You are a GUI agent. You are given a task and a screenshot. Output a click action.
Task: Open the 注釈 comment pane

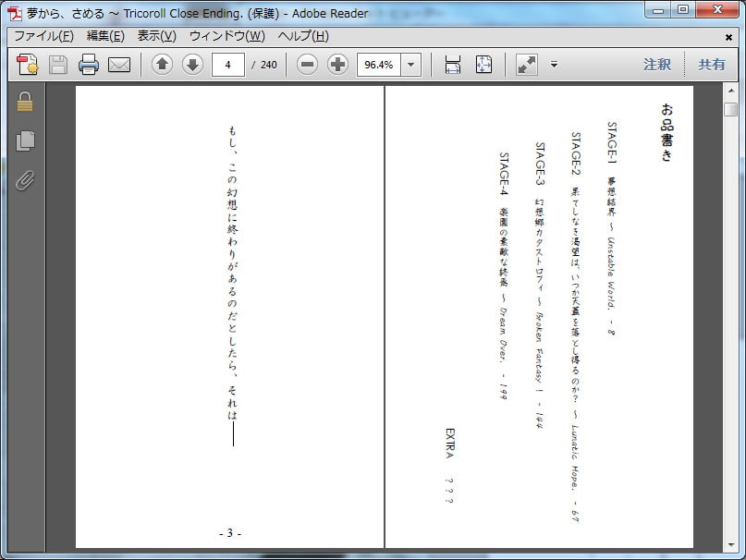click(x=657, y=65)
